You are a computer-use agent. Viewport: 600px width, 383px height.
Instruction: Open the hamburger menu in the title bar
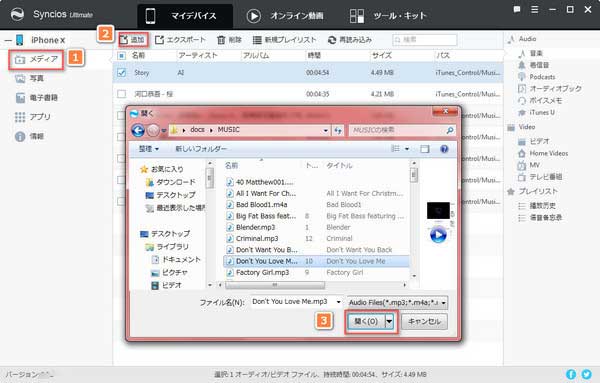pos(535,10)
